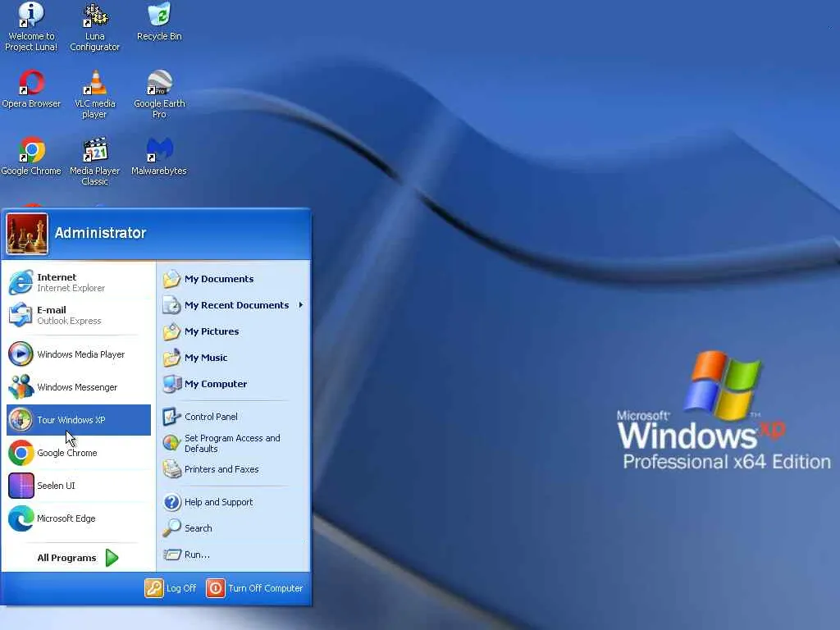
Task: Click the Set Program Access globe icon
Action: (x=172, y=443)
